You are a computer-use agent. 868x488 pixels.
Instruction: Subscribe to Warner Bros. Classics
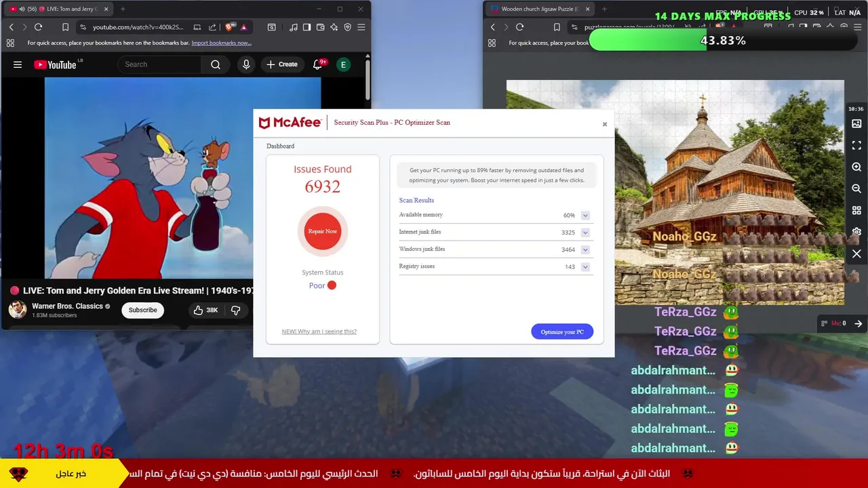click(x=142, y=310)
